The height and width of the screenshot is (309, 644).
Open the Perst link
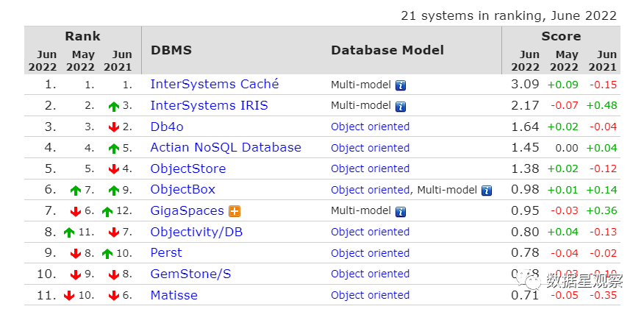pos(166,252)
